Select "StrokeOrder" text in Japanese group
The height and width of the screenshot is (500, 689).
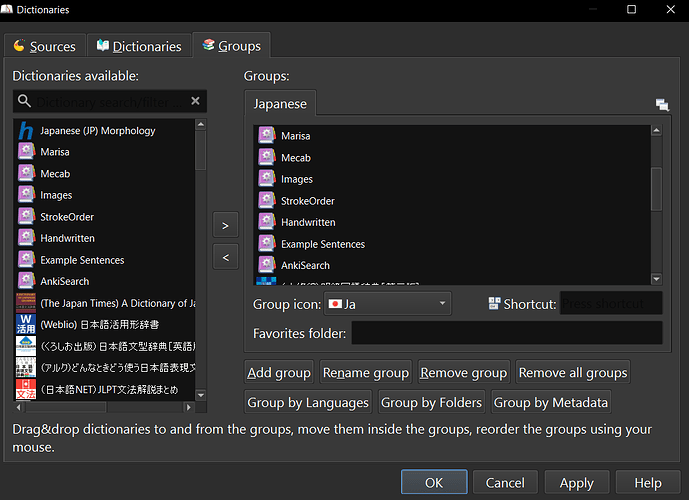pyautogui.click(x=308, y=201)
